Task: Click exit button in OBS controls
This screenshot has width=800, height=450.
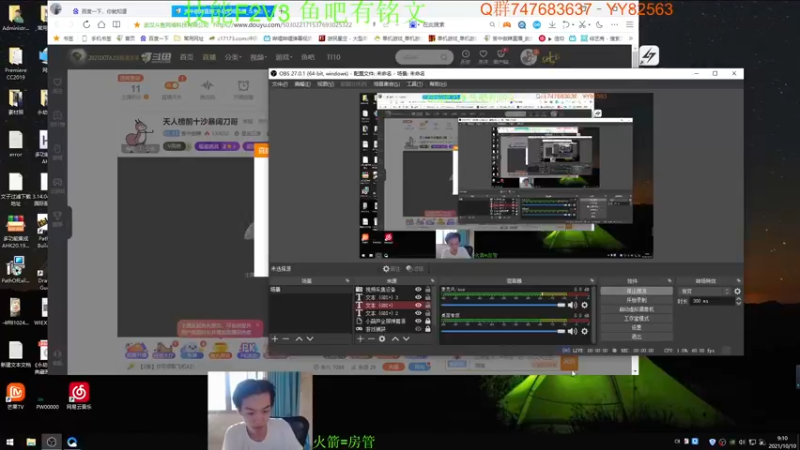Action: pos(636,337)
